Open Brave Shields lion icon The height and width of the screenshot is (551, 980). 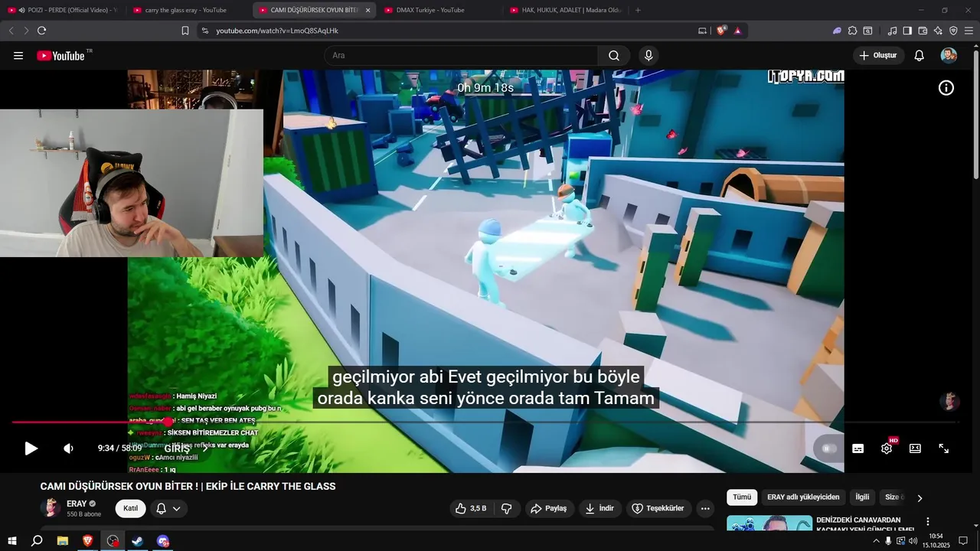(x=721, y=31)
